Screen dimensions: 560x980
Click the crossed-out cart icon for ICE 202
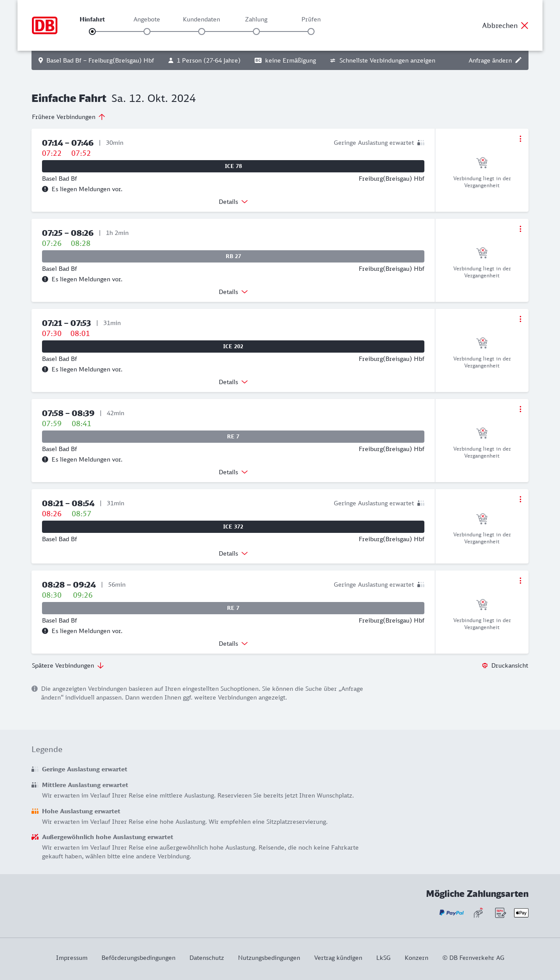(x=482, y=343)
